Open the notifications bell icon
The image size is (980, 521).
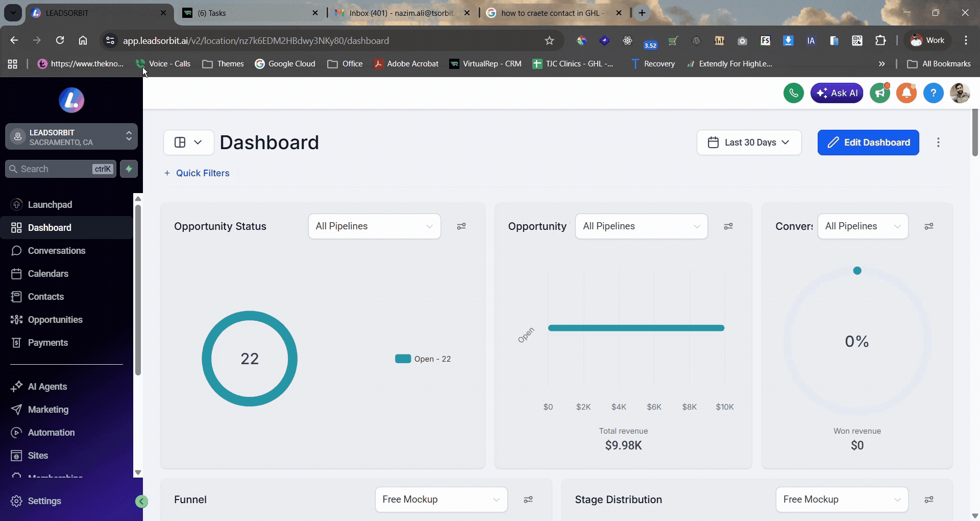(x=906, y=93)
